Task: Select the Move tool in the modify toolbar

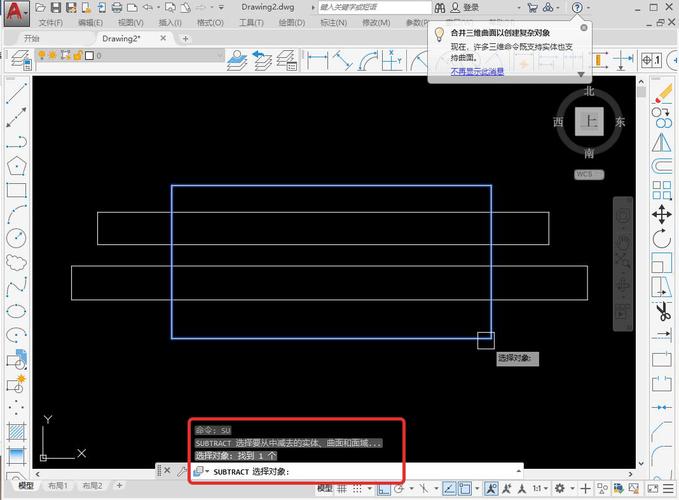Action: tap(662, 215)
